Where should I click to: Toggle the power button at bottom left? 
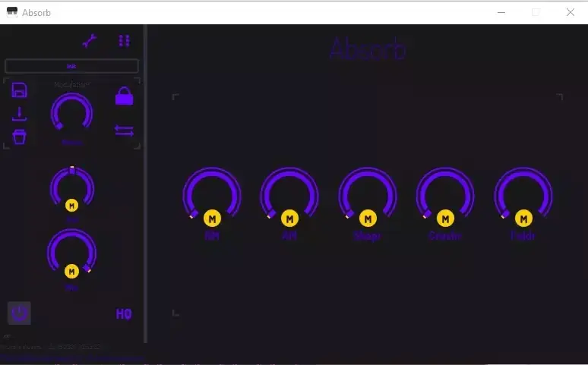click(x=20, y=313)
